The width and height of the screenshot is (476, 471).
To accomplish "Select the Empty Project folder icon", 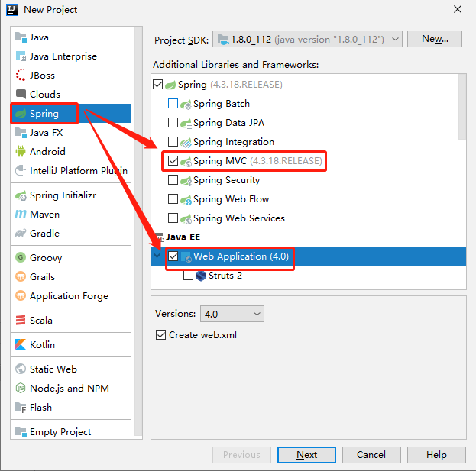I will click(21, 431).
